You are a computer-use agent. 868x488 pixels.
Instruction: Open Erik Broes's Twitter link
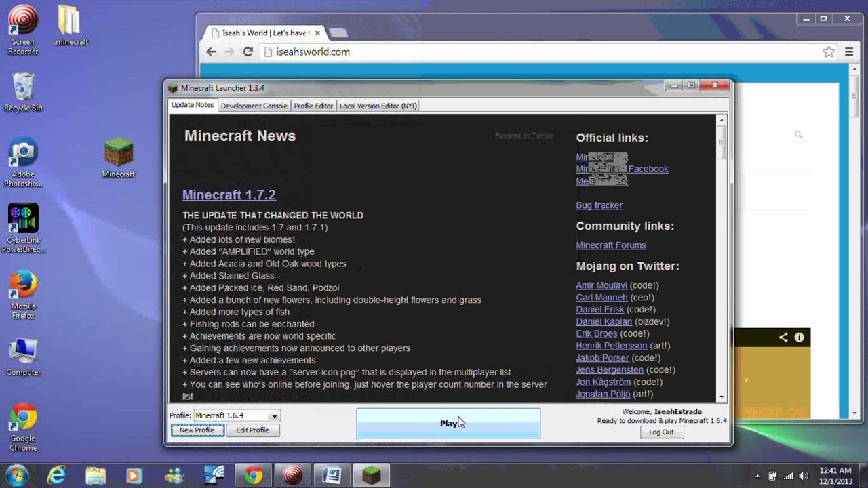(597, 333)
